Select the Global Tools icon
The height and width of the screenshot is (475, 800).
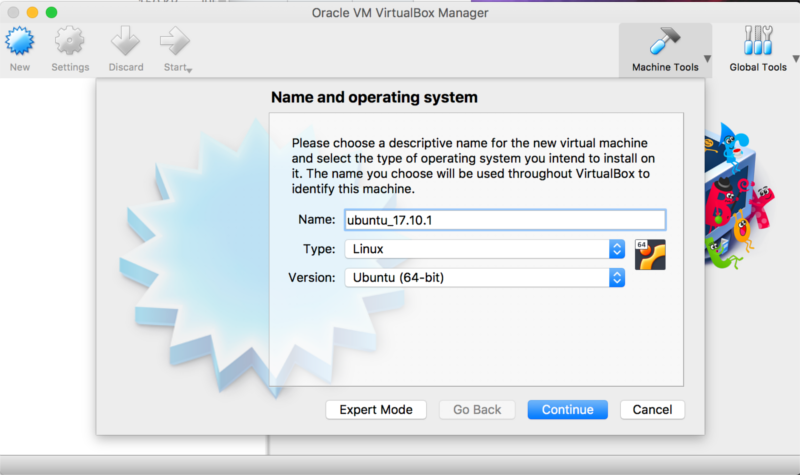[x=757, y=43]
